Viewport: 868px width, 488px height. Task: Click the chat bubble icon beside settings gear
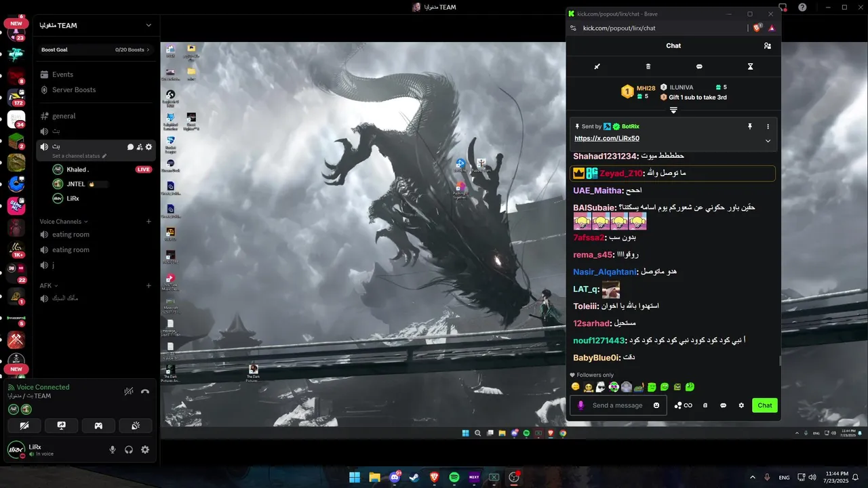[723, 405]
